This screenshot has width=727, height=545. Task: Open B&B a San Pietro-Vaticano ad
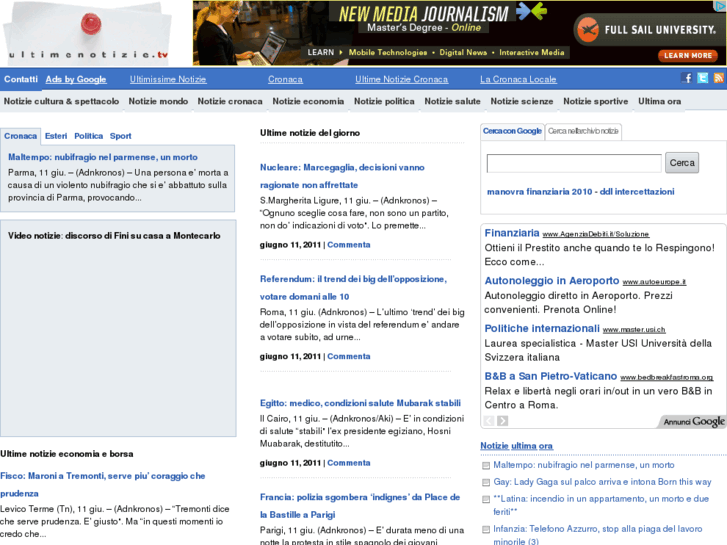(x=551, y=376)
